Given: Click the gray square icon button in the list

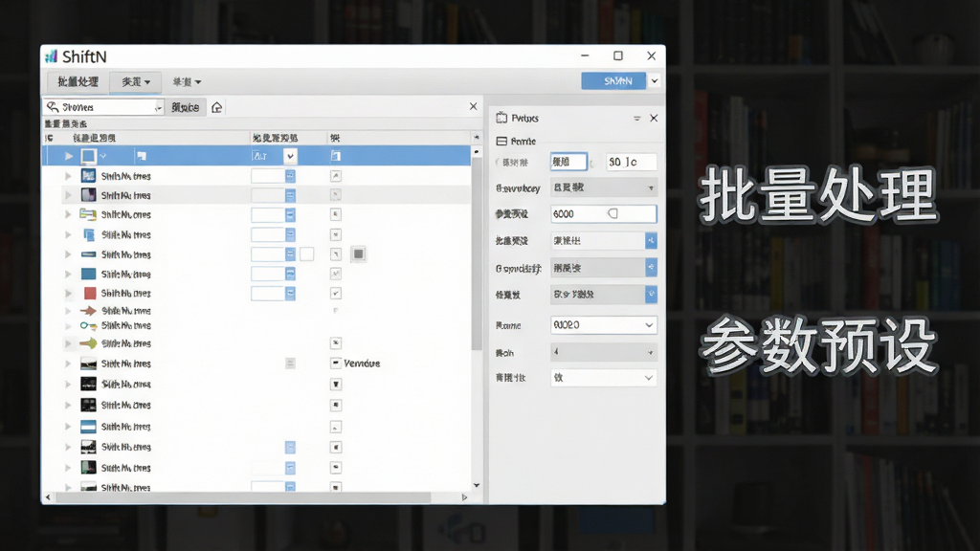Looking at the screenshot, I should tap(358, 253).
